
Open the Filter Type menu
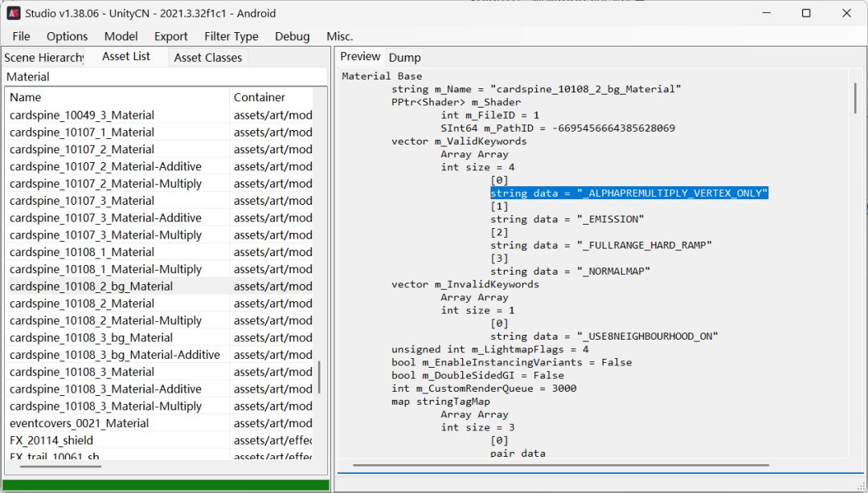(231, 36)
